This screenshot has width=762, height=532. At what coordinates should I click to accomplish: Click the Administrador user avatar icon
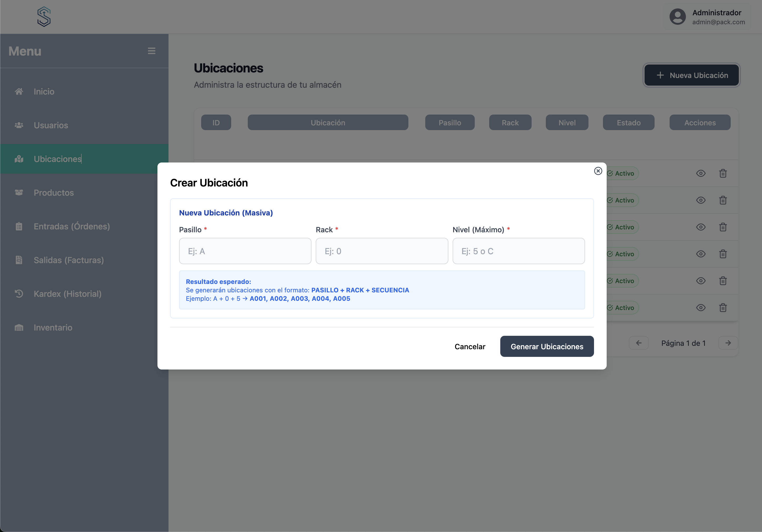[677, 17]
